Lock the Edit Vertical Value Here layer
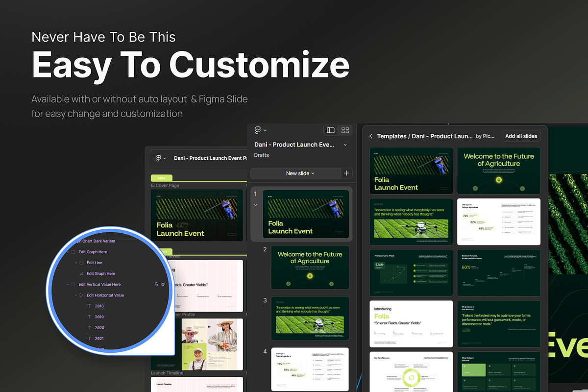The height and width of the screenshot is (392, 588). point(156,284)
